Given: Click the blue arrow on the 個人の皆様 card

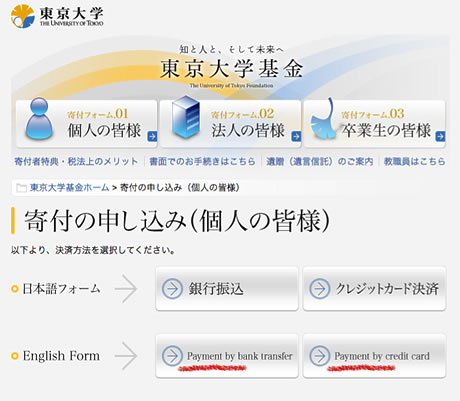Looking at the screenshot, I should tap(152, 136).
